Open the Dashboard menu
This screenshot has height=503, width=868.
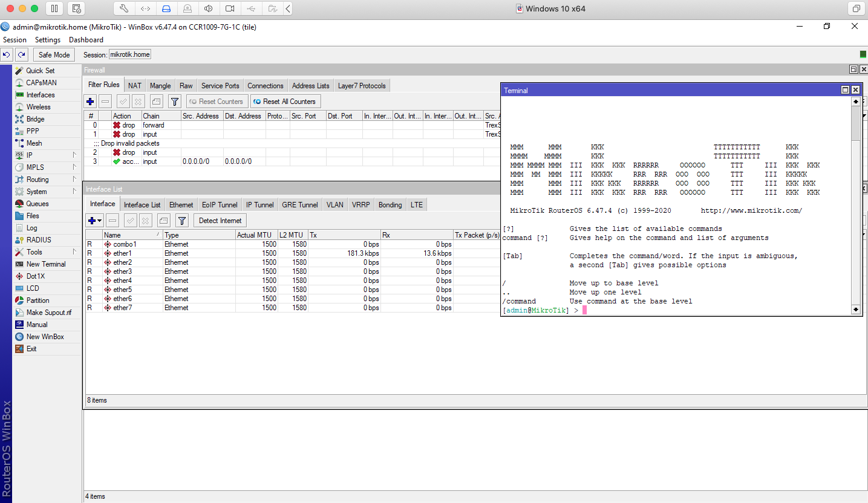tap(86, 40)
